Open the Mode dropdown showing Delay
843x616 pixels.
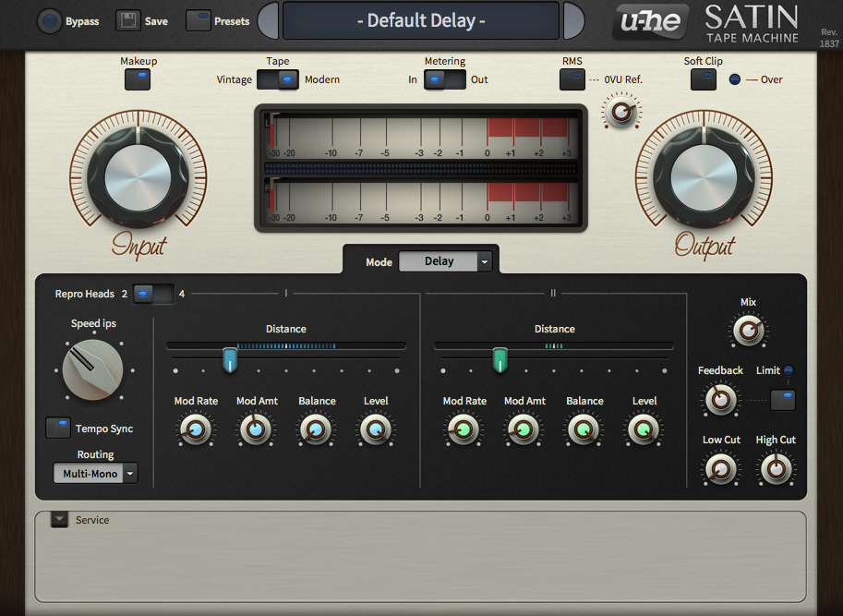[x=446, y=261]
